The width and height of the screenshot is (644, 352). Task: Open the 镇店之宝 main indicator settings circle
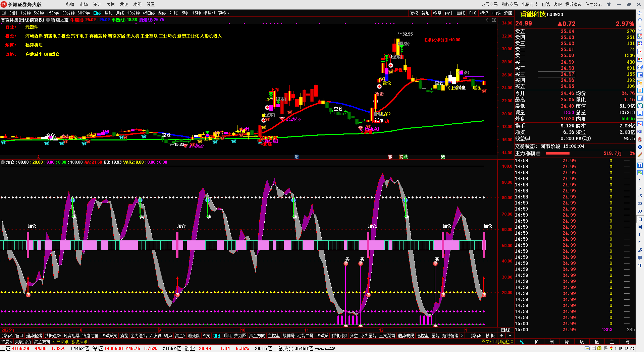pos(48,20)
